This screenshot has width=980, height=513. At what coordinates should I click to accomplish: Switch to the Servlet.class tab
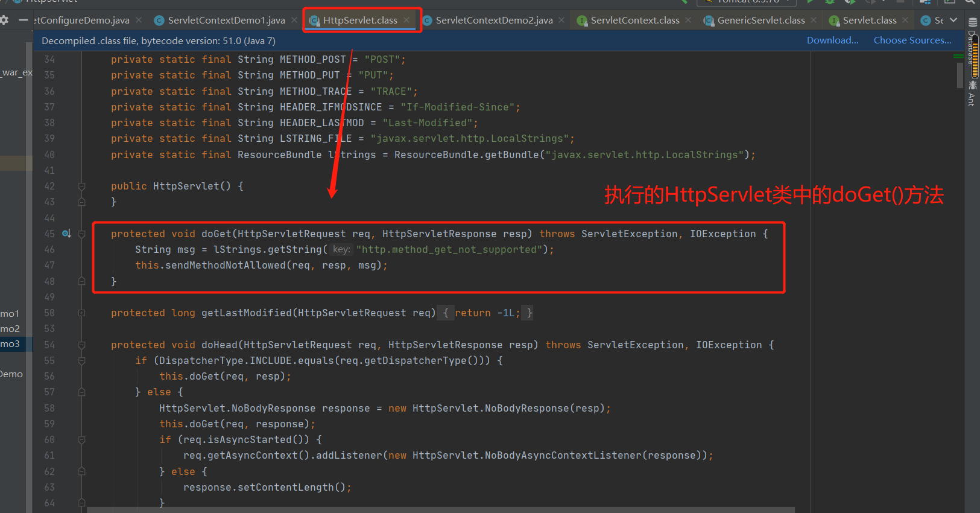870,21
